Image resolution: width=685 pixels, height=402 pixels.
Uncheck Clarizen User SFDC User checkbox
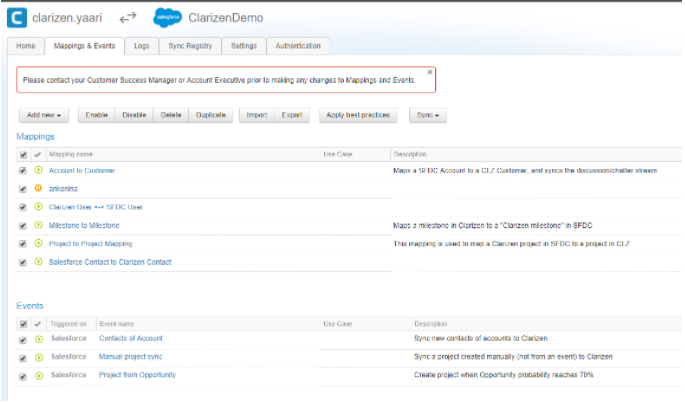(23, 208)
